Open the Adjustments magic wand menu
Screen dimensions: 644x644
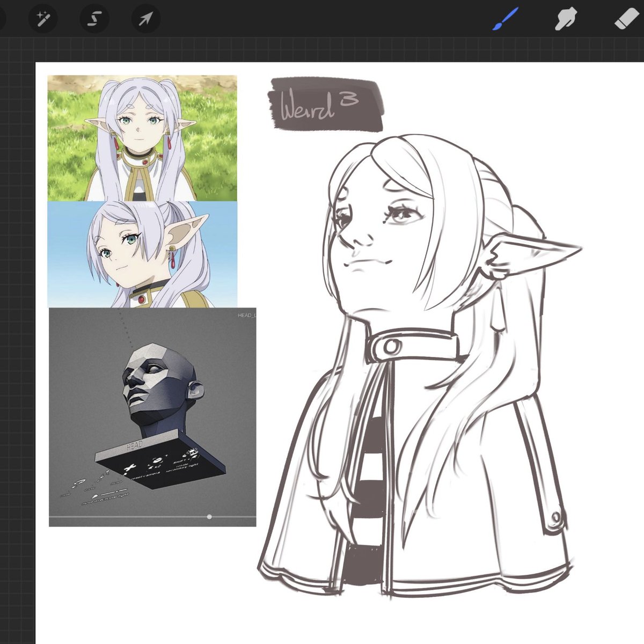pos(42,20)
